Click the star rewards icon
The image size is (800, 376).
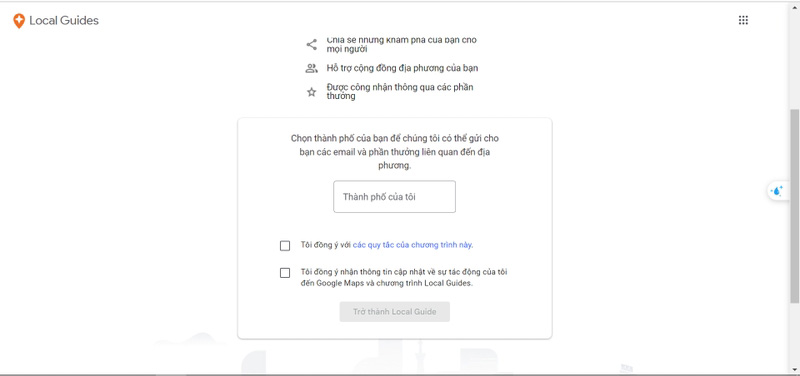coord(311,92)
